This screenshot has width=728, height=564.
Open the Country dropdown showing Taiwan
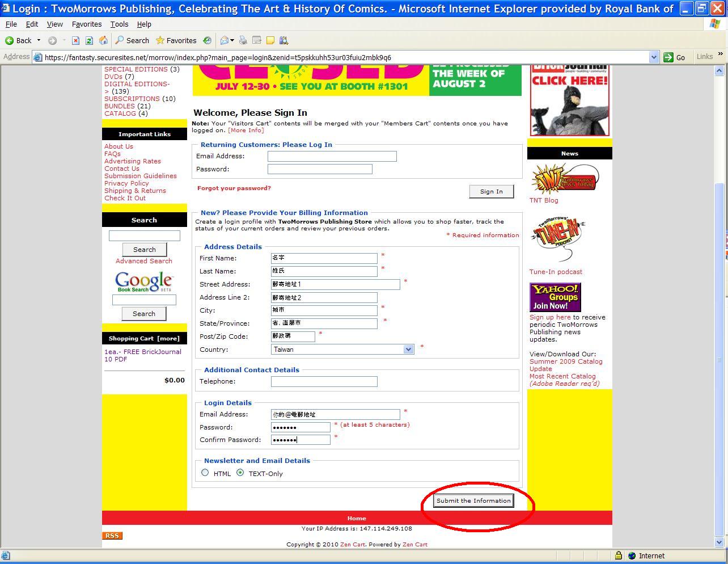[342, 350]
